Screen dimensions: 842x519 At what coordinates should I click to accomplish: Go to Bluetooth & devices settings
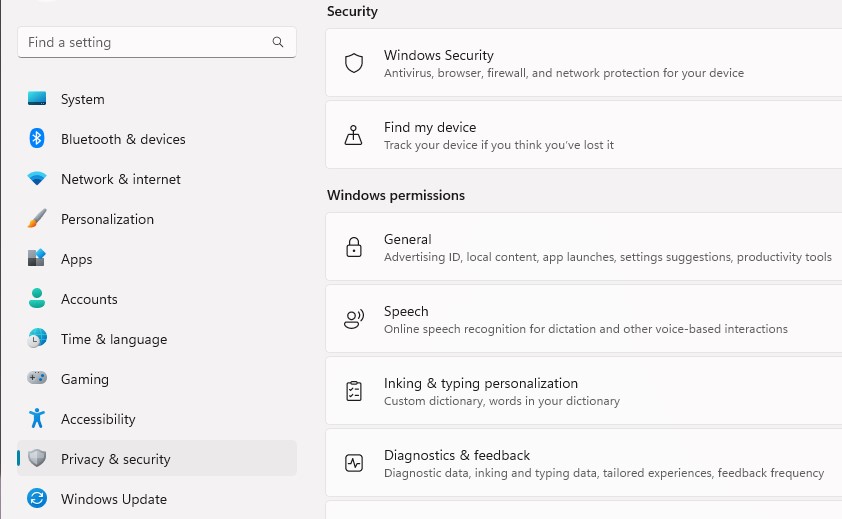click(x=157, y=139)
